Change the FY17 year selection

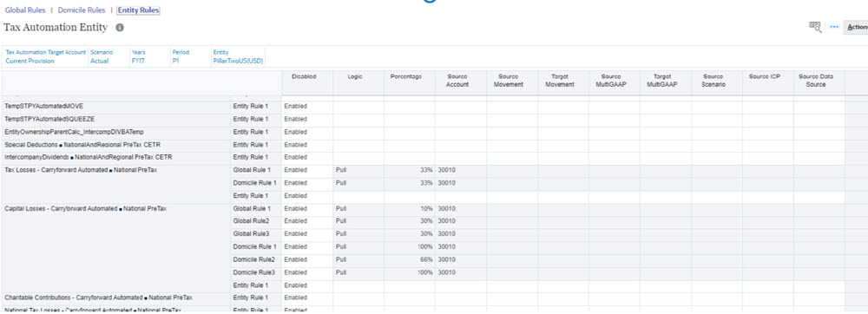coord(138,62)
